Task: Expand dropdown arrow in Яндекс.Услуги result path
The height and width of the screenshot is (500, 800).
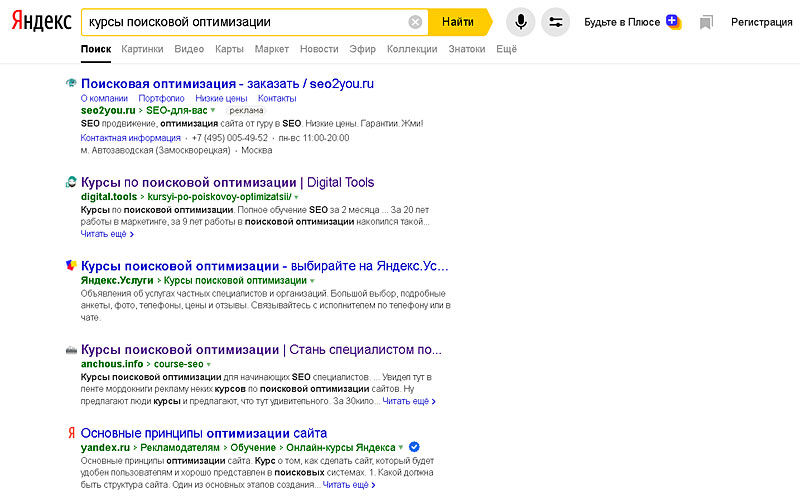Action: (312, 281)
